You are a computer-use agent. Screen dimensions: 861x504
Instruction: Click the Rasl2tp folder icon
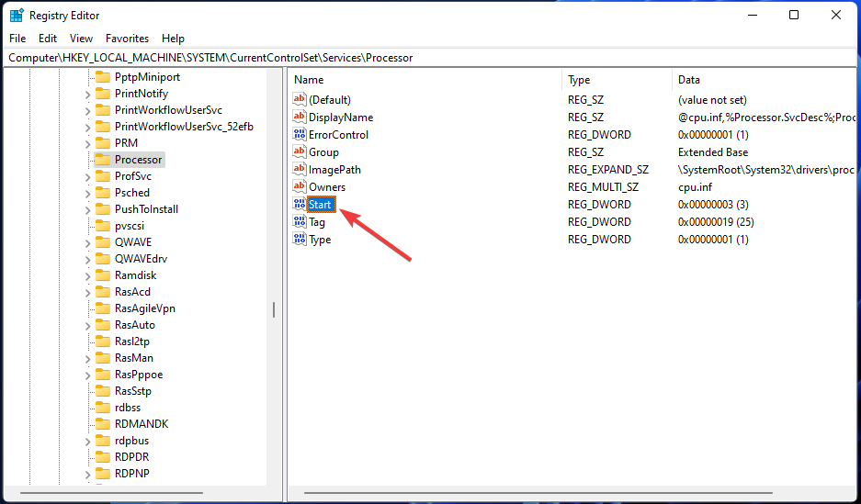point(103,342)
